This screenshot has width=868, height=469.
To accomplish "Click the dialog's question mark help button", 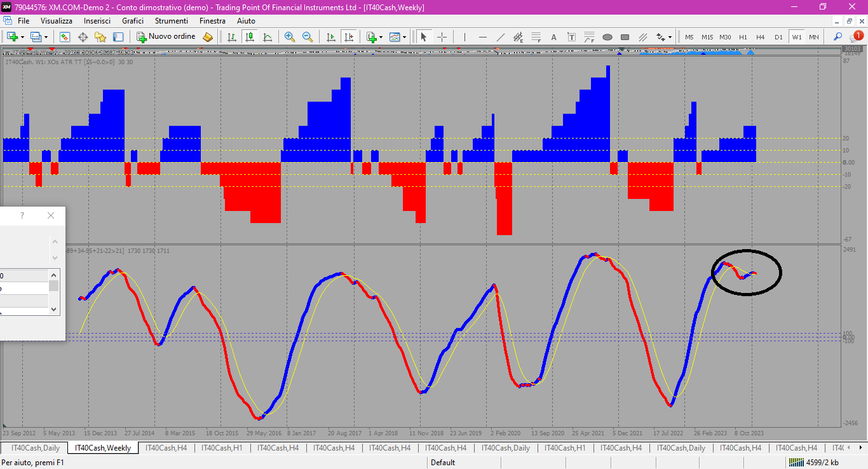I will pos(22,216).
